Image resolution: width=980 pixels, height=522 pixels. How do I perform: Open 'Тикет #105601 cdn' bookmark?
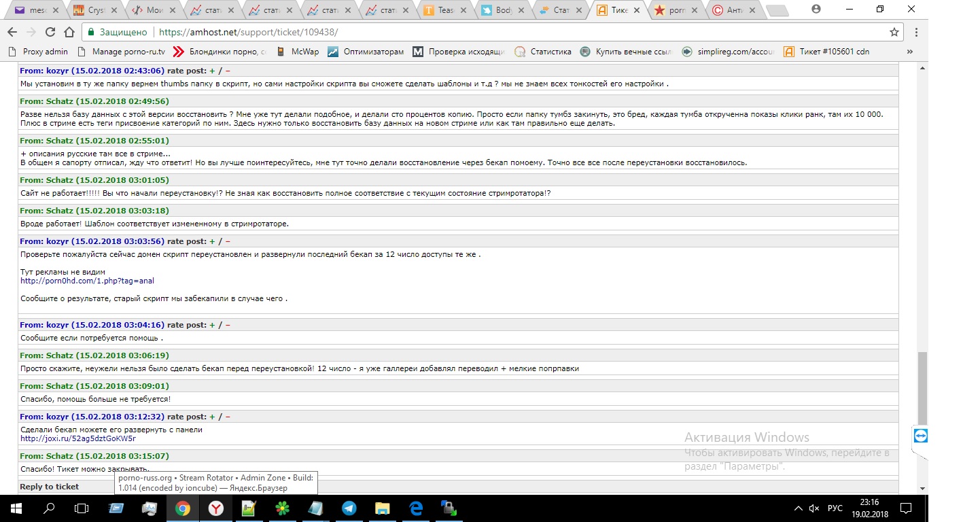coord(826,51)
